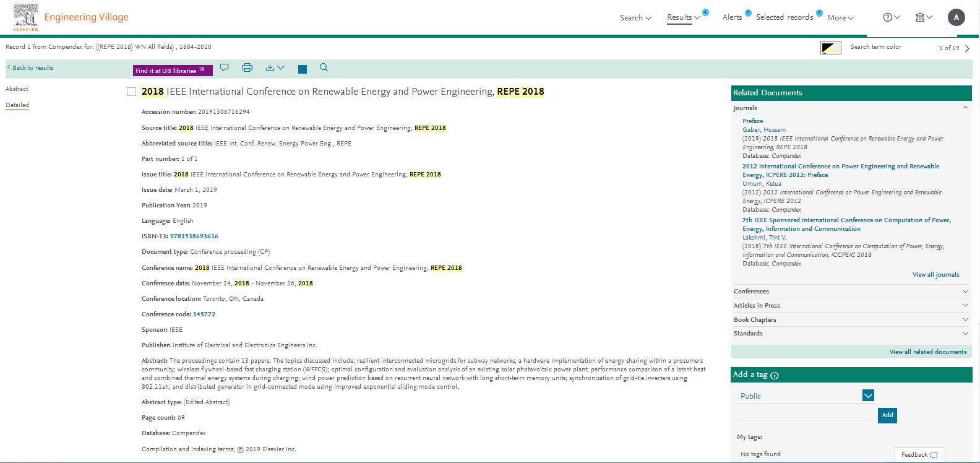980x463 pixels.
Task: Click the Find it at UB libraries button
Action: click(x=173, y=71)
